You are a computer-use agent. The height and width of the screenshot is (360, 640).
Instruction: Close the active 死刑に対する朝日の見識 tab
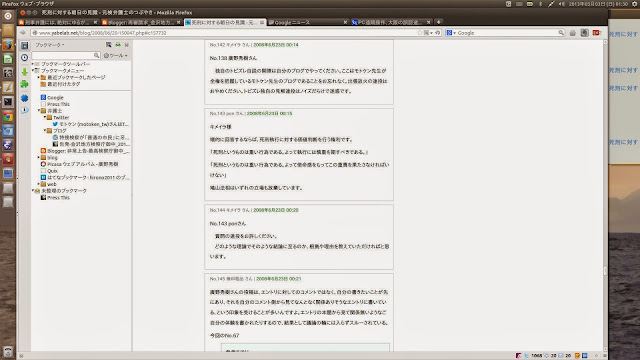(262, 22)
